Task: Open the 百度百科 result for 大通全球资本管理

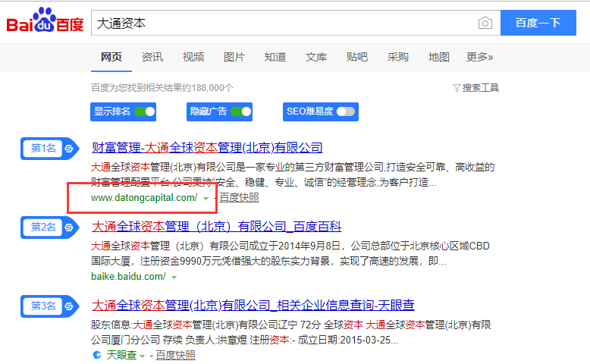Action: (216, 227)
